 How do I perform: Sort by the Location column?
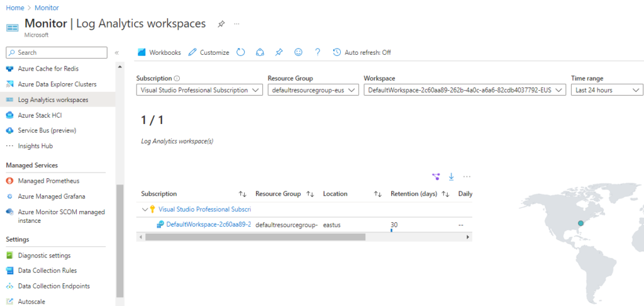[378, 194]
